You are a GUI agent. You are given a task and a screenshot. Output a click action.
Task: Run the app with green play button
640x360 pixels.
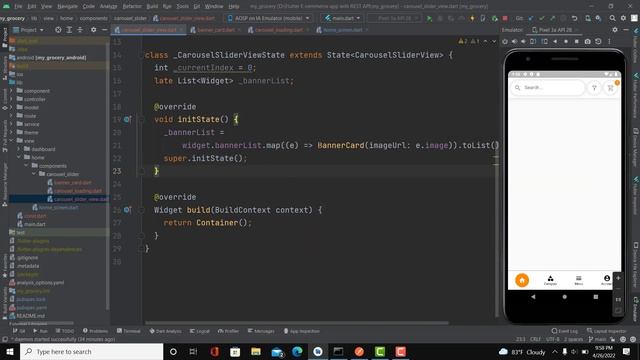coord(429,18)
